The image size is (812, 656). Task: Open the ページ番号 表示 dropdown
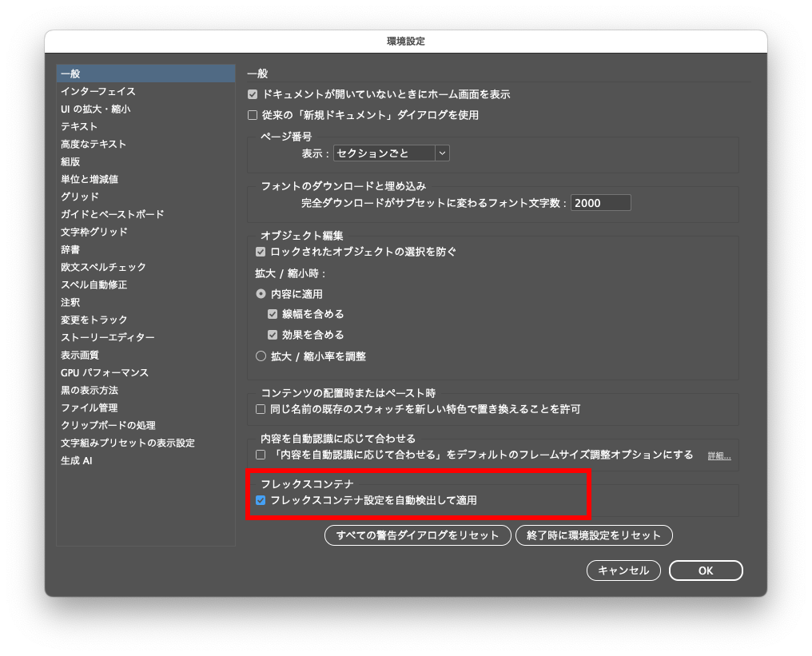point(391,153)
